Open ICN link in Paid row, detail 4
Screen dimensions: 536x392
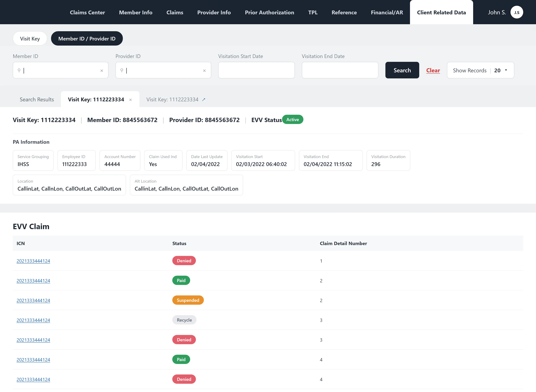coord(33,360)
